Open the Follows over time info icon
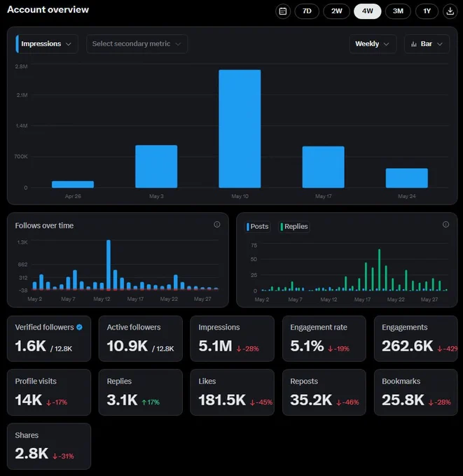The width and height of the screenshot is (463, 476). point(216,224)
